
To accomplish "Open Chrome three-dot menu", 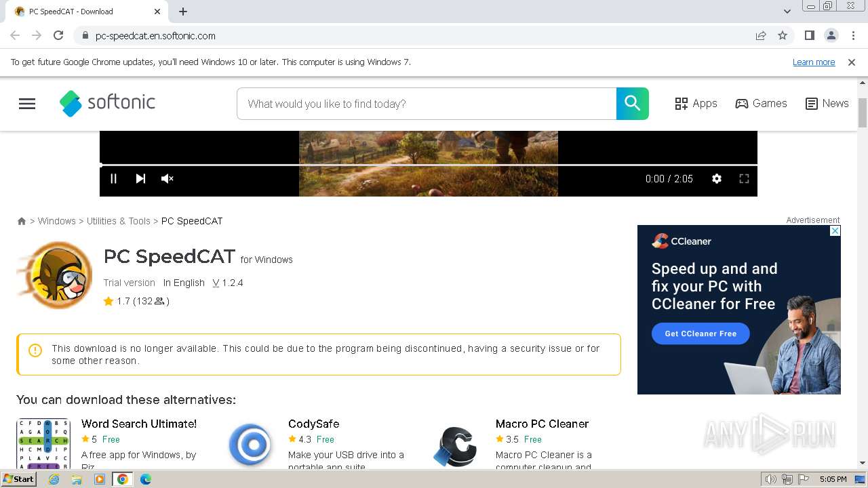I will click(x=853, y=36).
